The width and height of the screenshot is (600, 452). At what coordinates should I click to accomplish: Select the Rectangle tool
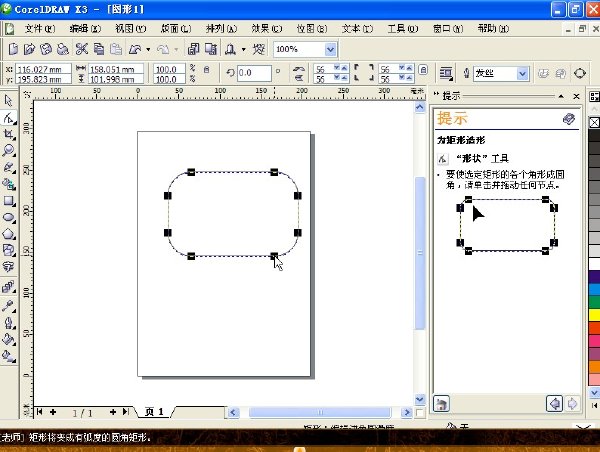coord(8,201)
